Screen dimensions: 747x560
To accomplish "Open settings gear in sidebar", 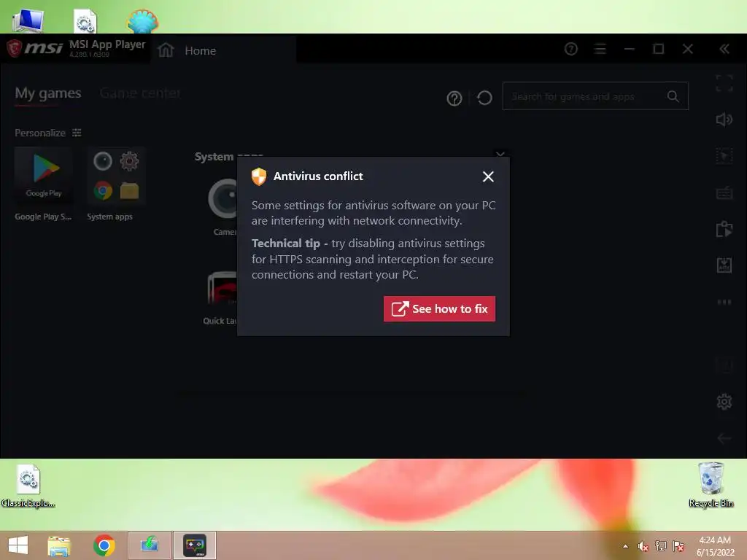I will (724, 402).
